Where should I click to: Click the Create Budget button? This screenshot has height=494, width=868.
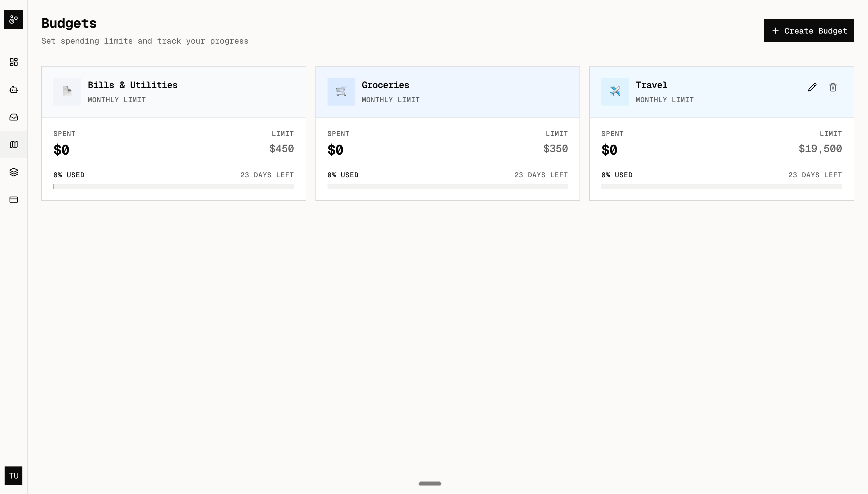click(809, 30)
